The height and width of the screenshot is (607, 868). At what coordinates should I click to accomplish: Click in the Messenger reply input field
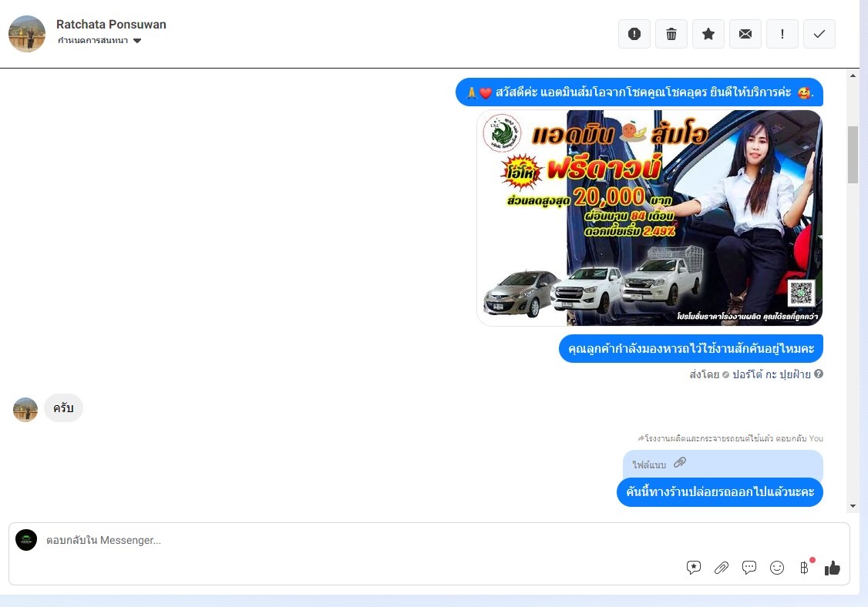347,540
